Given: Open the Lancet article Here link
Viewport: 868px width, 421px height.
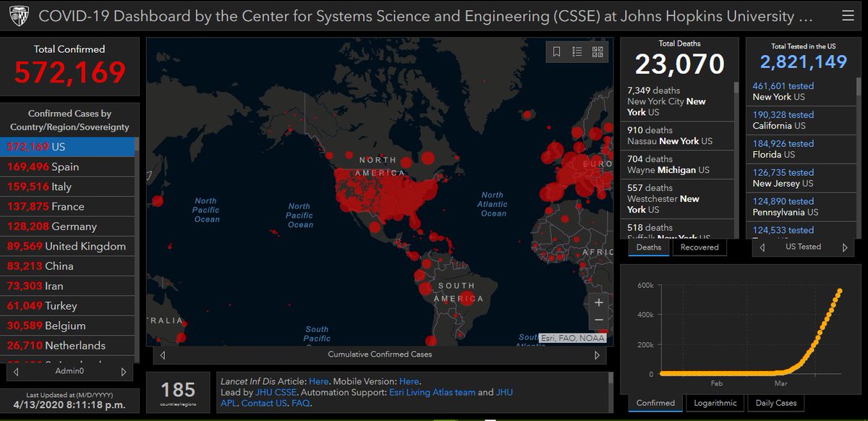Looking at the screenshot, I should [x=318, y=381].
